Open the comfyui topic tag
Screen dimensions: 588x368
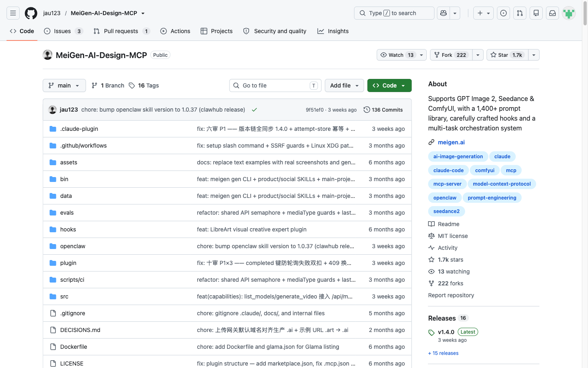[x=485, y=170]
